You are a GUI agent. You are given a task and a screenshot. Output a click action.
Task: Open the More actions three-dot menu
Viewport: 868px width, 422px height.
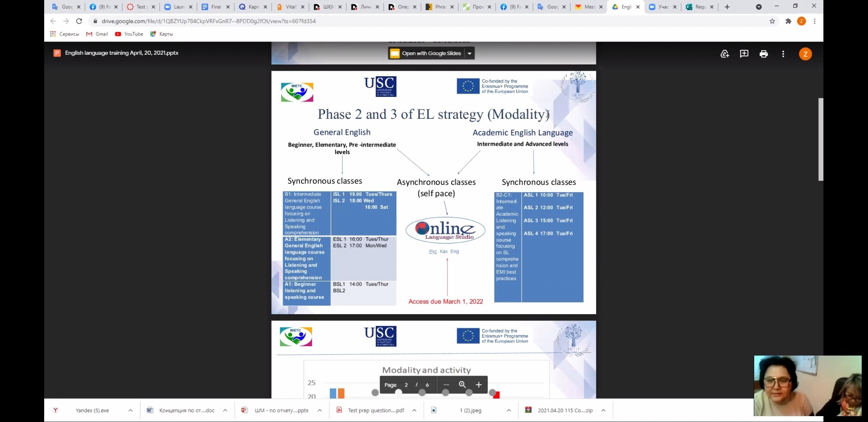783,54
